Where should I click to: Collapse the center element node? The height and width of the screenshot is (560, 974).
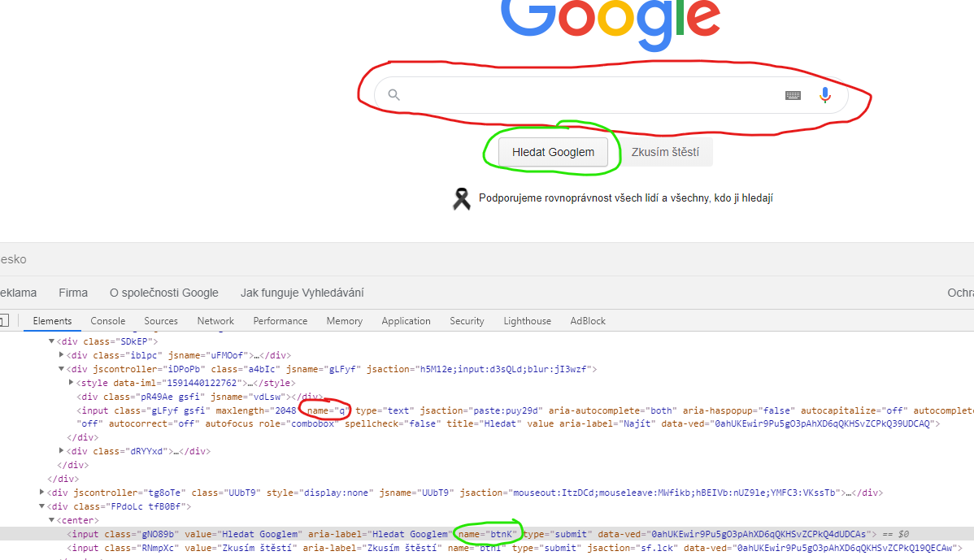(52, 520)
